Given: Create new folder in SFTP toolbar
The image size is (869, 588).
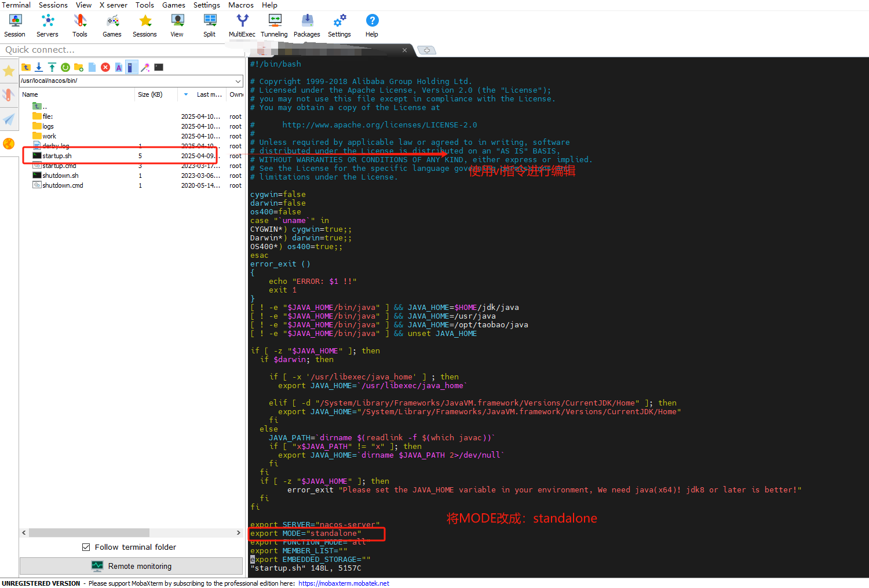Looking at the screenshot, I should (79, 67).
